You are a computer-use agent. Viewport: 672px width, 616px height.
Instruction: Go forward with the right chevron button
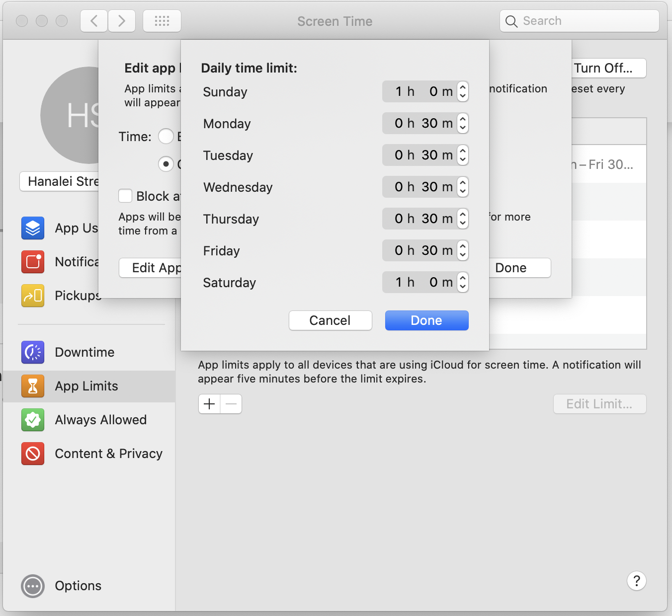[122, 21]
